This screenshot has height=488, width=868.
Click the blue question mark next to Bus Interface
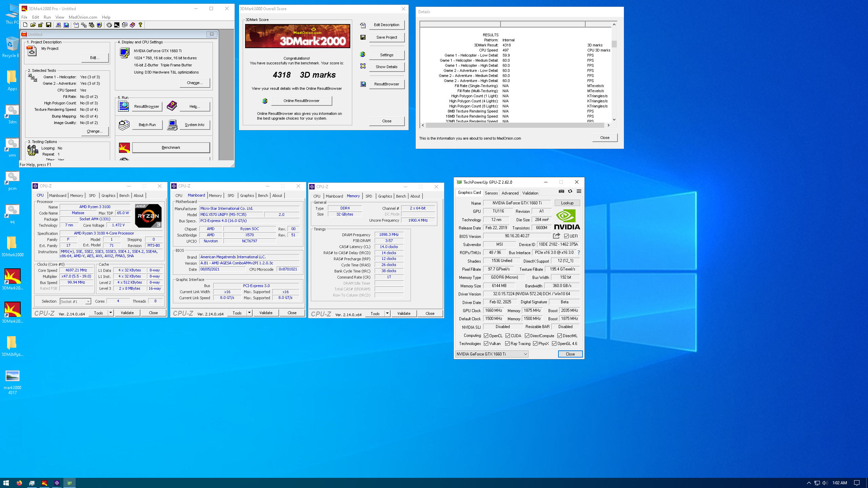(579, 252)
